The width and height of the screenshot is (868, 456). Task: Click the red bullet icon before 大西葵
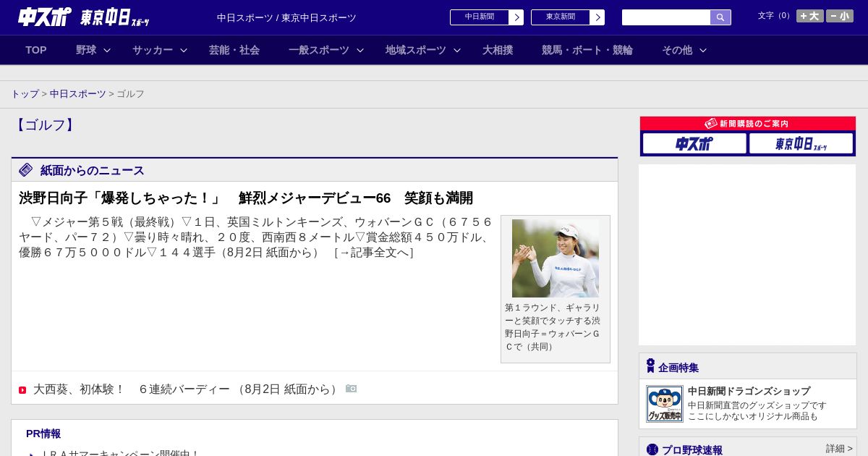coord(22,390)
